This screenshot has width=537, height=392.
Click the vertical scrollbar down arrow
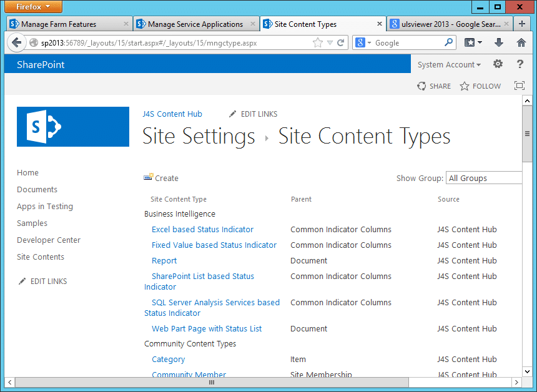(x=527, y=371)
